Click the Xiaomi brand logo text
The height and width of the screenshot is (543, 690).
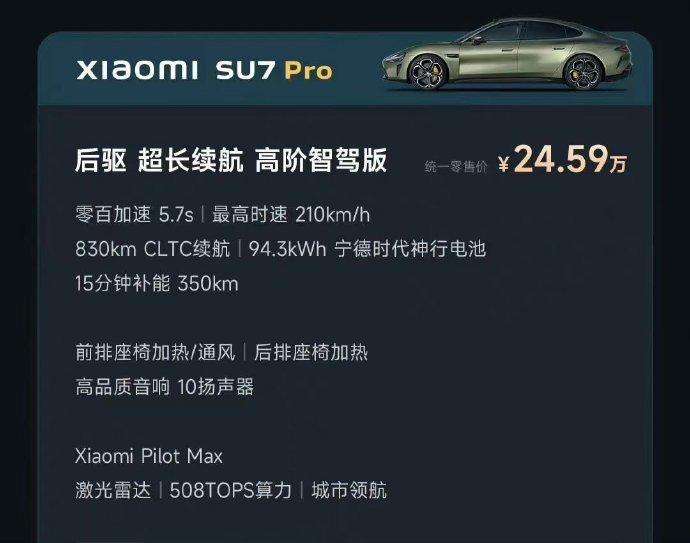click(137, 70)
